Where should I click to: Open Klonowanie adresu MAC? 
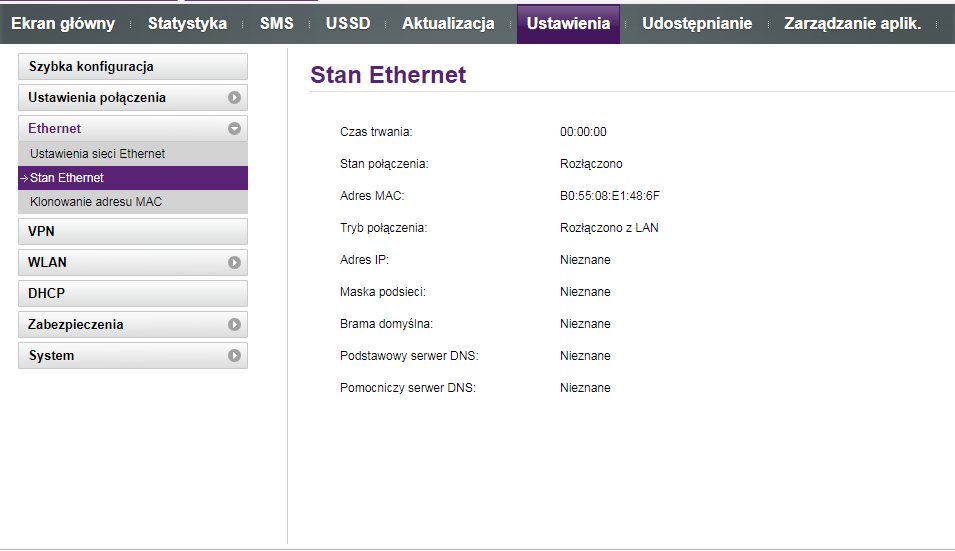(96, 202)
